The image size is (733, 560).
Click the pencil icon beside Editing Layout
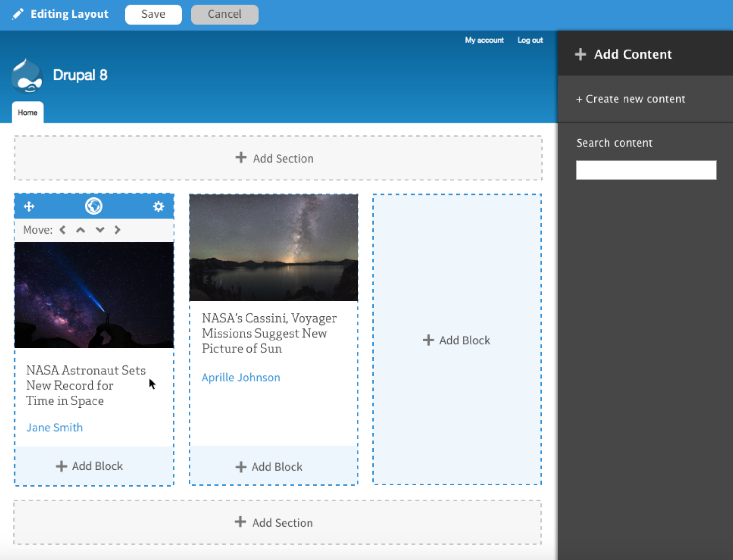click(18, 14)
